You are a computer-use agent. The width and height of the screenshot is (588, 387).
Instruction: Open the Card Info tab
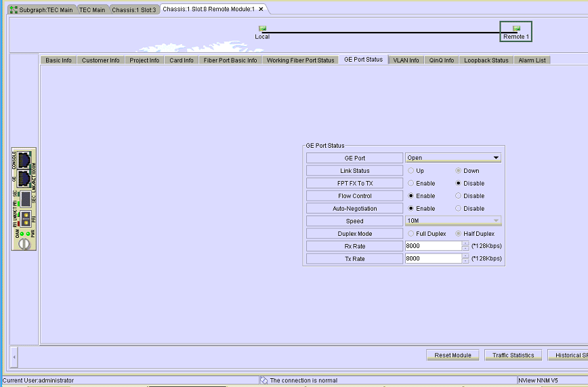[x=182, y=60]
